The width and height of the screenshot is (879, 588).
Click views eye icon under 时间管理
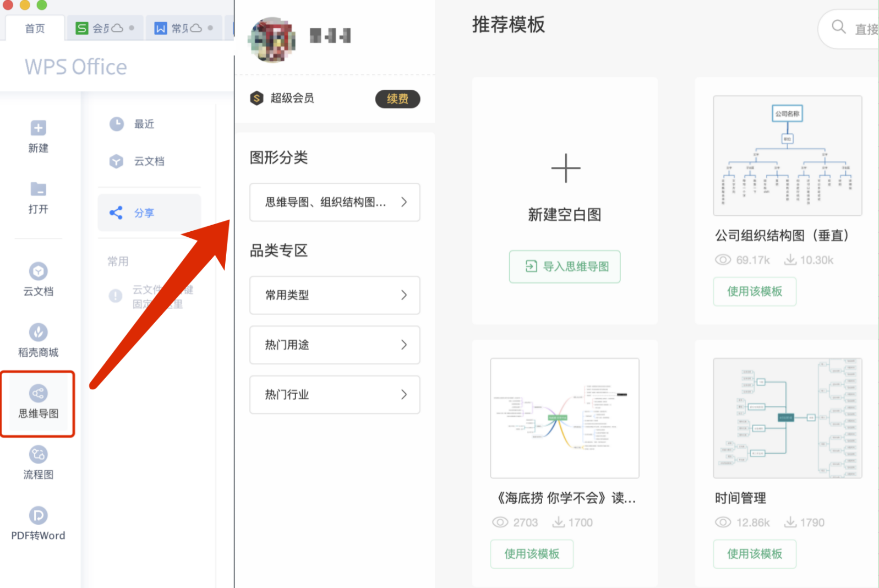tap(723, 522)
